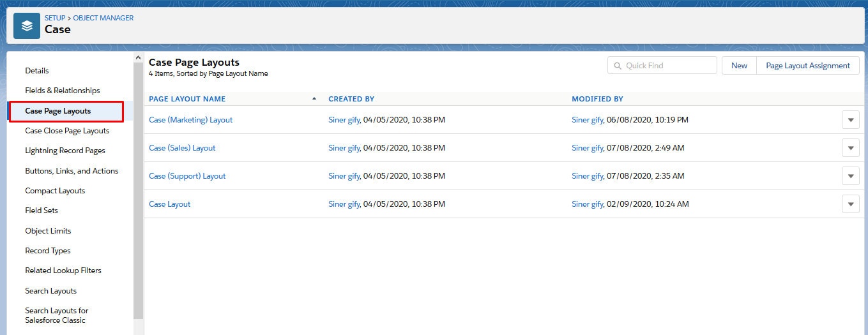The image size is (868, 335).
Task: Click the Object Manager layers icon
Action: tap(27, 26)
